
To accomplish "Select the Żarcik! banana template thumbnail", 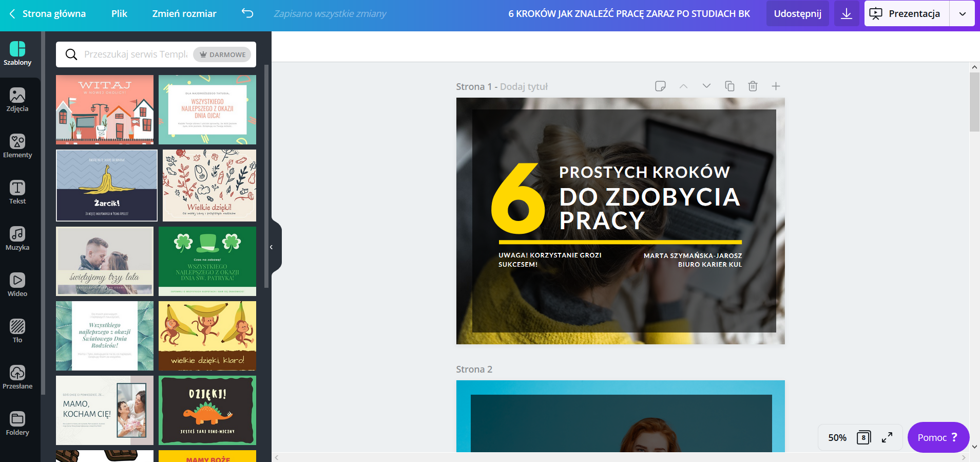I will [x=107, y=186].
